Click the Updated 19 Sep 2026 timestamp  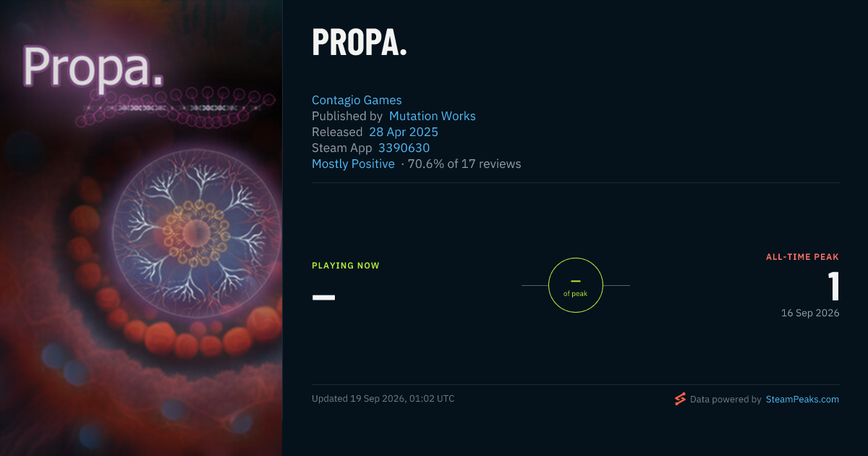tap(383, 399)
